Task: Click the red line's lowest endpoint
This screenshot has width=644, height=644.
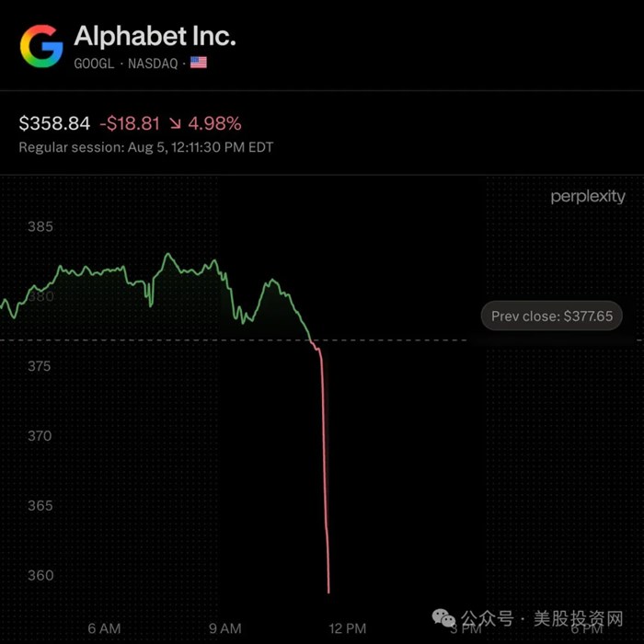Action: click(328, 592)
